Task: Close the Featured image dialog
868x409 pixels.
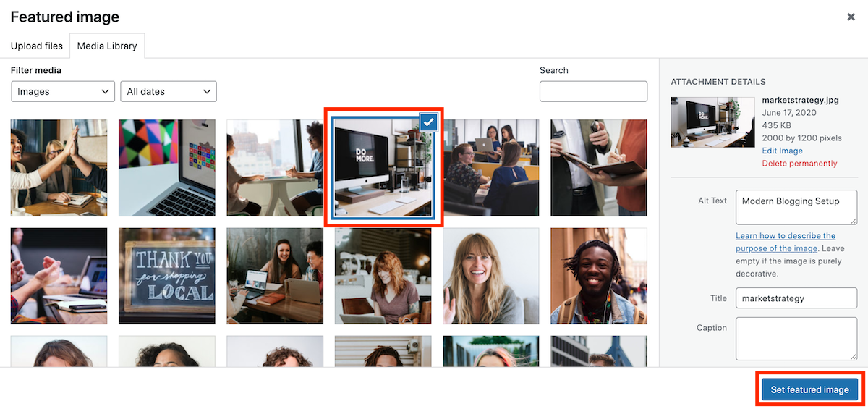Action: tap(851, 17)
